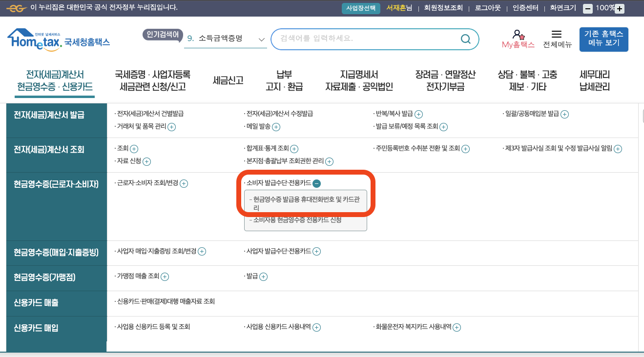Click plus icon beside 메일 발송
This screenshot has height=357, width=644.
[x=277, y=127]
